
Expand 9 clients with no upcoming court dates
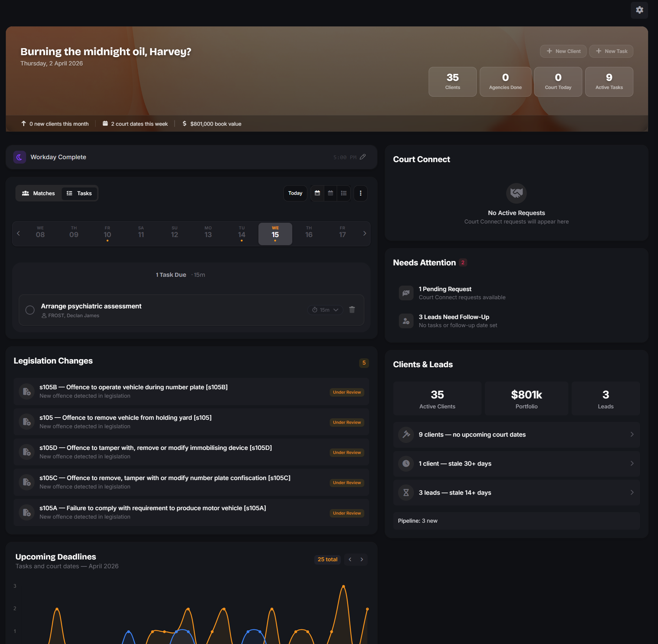516,434
